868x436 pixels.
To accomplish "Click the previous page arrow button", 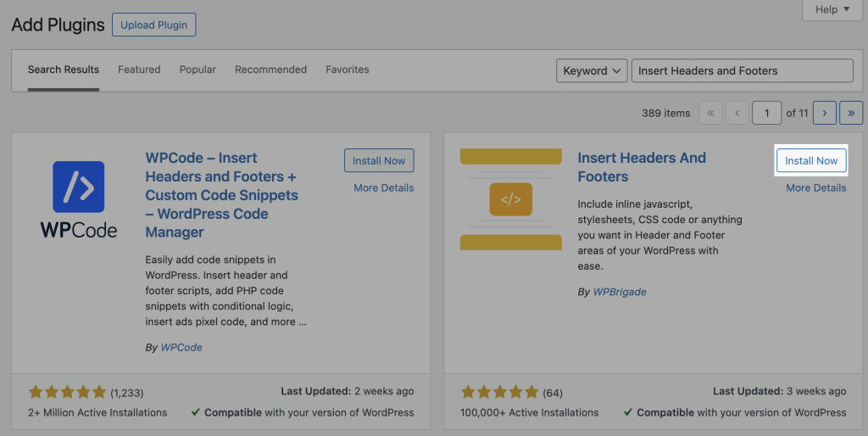I will click(737, 113).
